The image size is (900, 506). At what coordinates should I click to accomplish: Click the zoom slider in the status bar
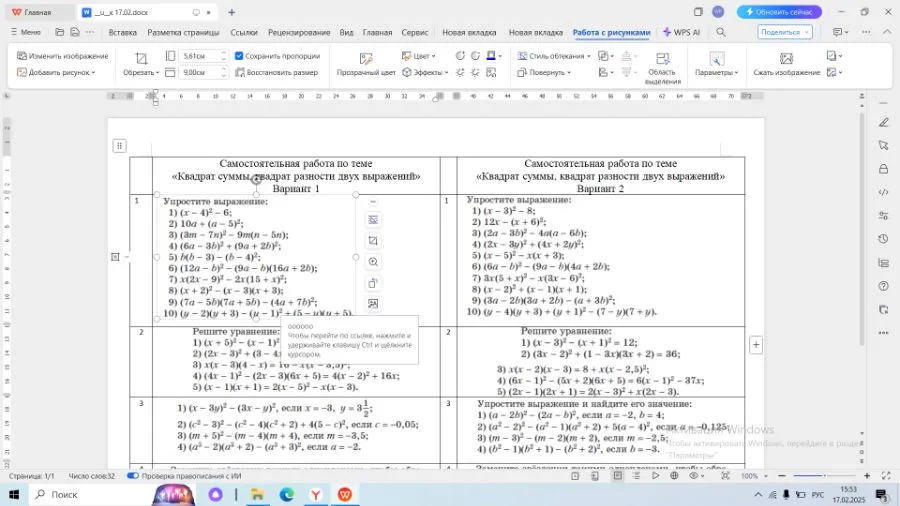(x=805, y=476)
